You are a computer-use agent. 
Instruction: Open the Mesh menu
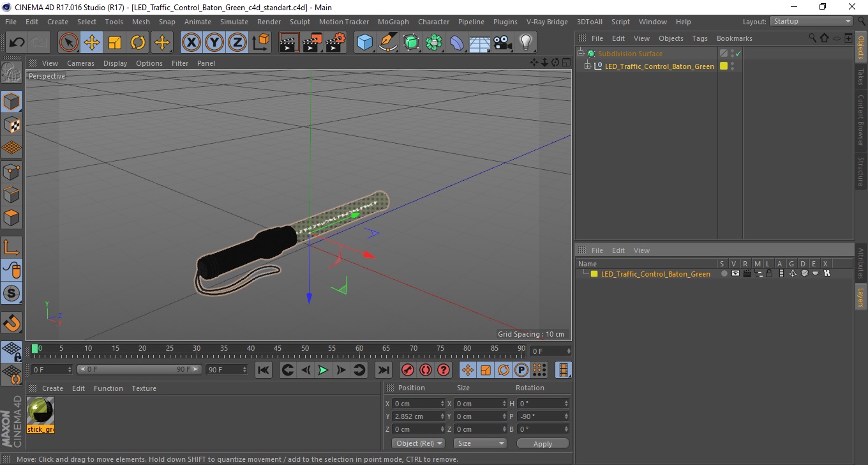click(141, 22)
